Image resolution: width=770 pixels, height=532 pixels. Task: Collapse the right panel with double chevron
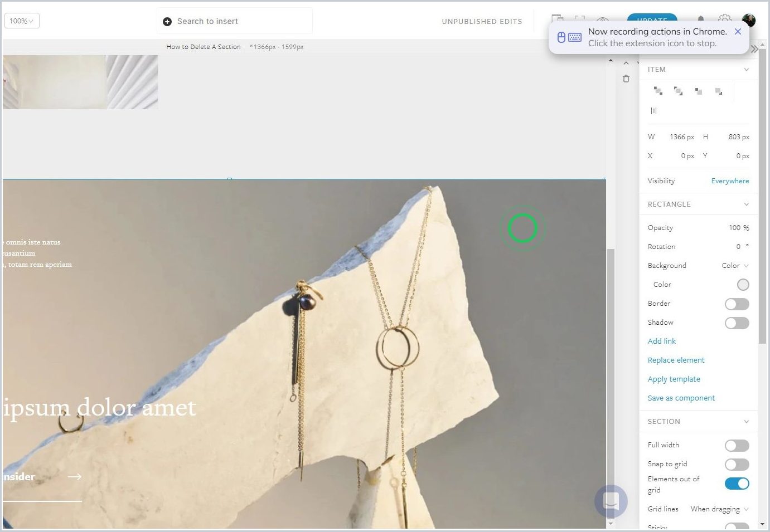pos(754,49)
